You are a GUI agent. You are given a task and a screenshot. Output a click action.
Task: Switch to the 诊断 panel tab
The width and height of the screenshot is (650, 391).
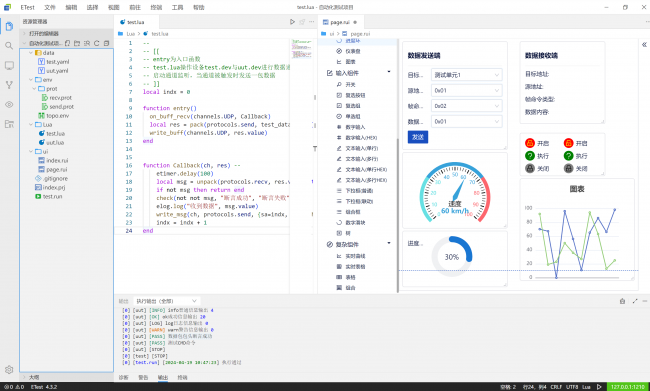click(124, 377)
